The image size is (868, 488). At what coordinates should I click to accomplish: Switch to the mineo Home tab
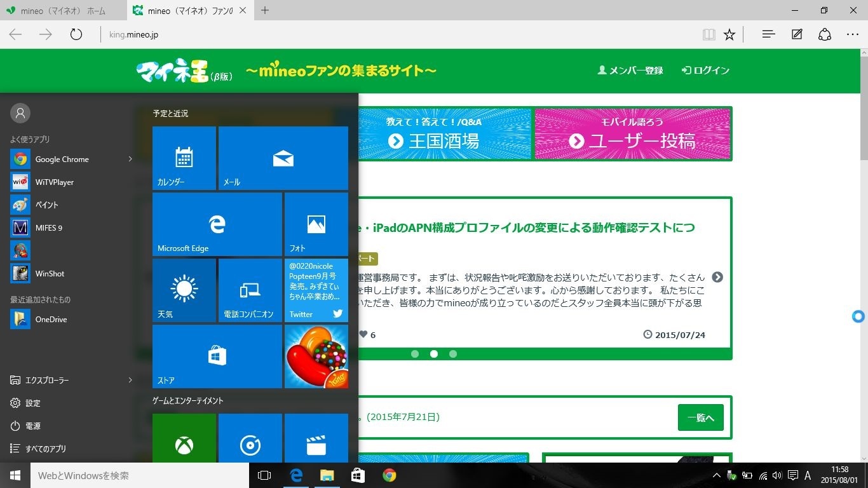63,10
